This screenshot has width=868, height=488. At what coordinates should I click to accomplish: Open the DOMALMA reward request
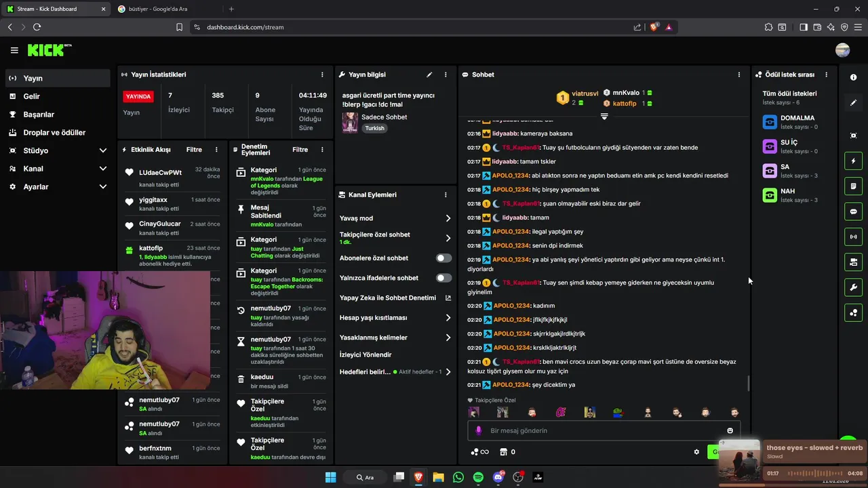click(796, 121)
